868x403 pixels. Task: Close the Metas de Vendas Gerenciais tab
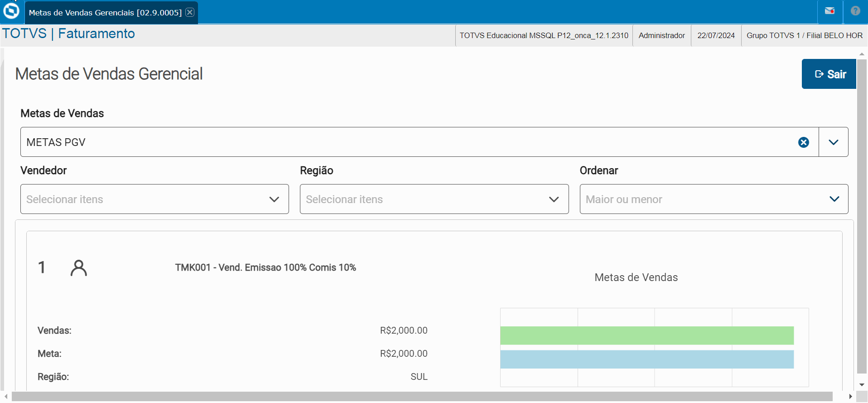pos(190,12)
